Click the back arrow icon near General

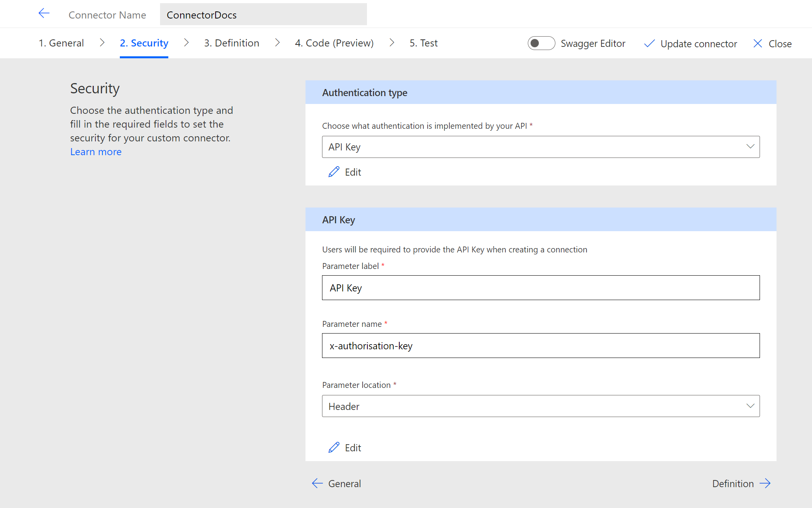[x=317, y=483]
